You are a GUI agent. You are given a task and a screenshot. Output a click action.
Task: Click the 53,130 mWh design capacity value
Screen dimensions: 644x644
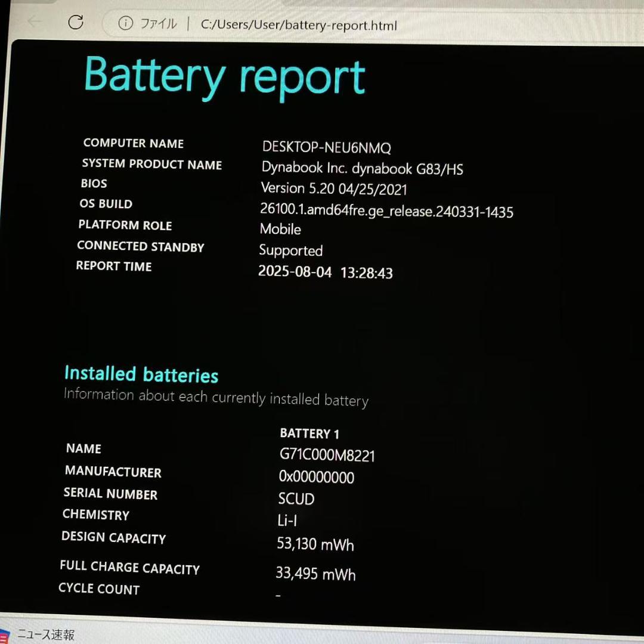click(x=315, y=544)
